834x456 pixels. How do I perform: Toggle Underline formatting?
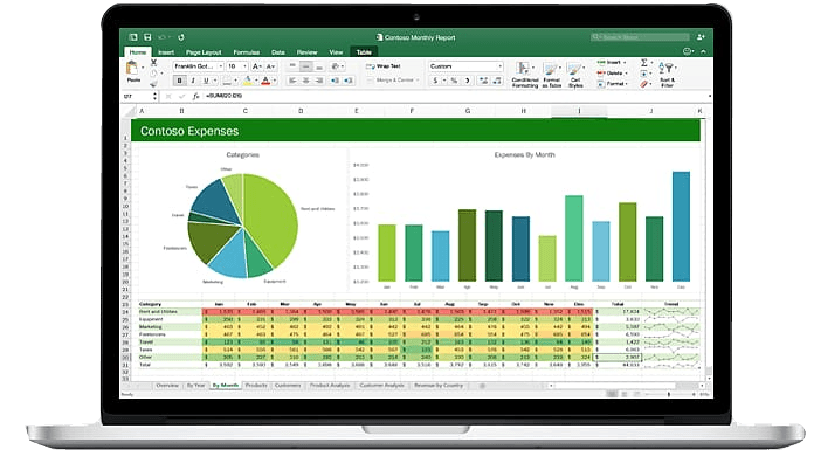pos(206,80)
